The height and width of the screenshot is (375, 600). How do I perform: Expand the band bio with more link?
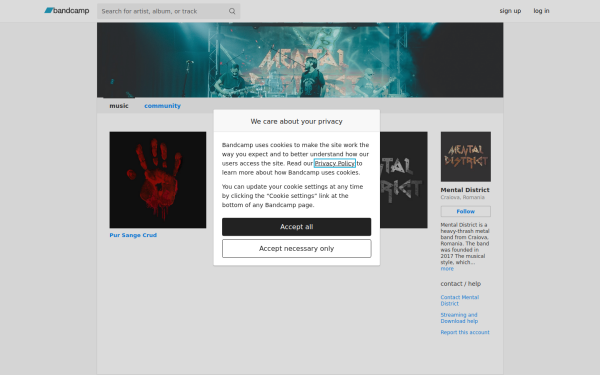[447, 269]
